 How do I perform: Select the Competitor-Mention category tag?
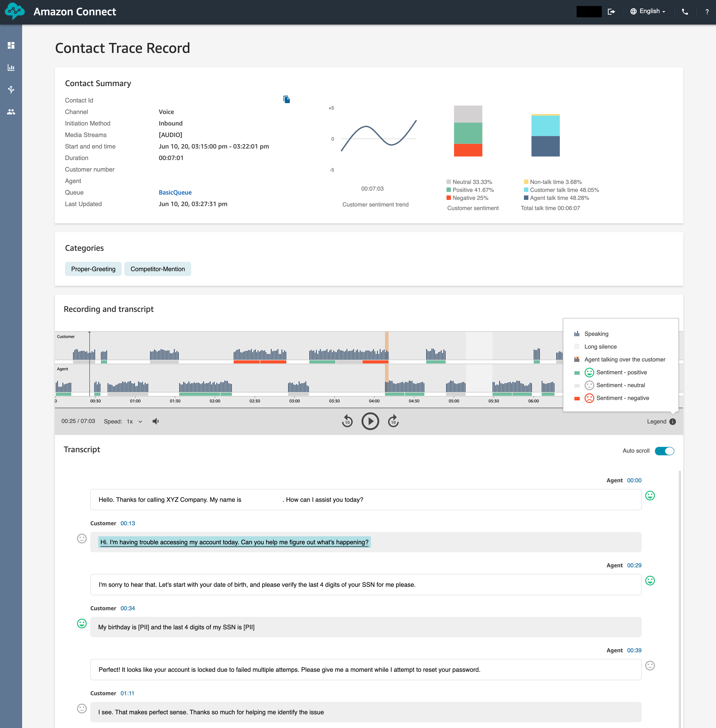click(x=158, y=269)
